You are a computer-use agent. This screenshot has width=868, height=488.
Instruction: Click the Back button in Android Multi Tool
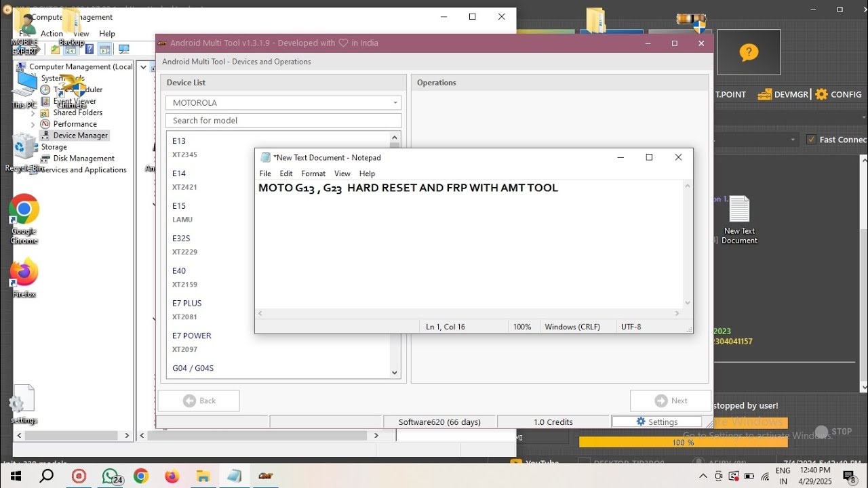point(199,401)
